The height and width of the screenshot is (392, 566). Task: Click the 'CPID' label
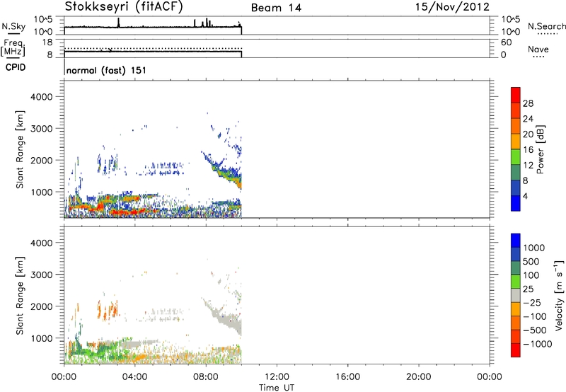(16, 67)
